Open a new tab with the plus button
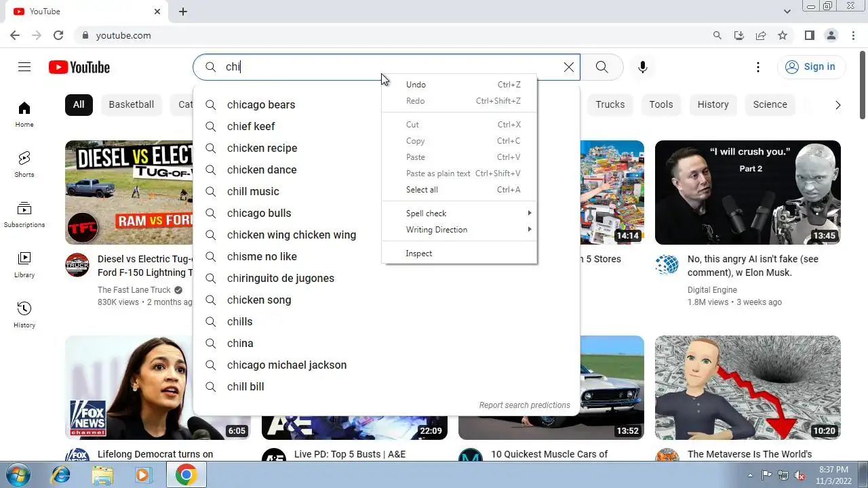 (183, 12)
